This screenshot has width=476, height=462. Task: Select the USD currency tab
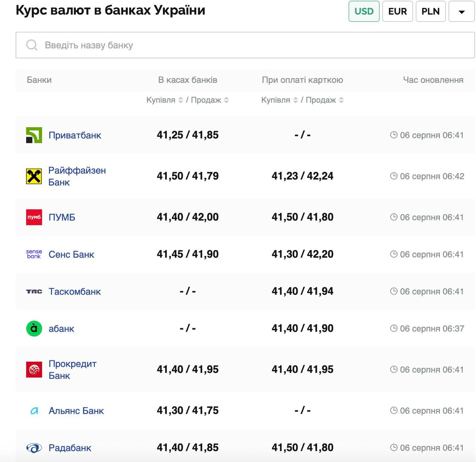coord(364,12)
